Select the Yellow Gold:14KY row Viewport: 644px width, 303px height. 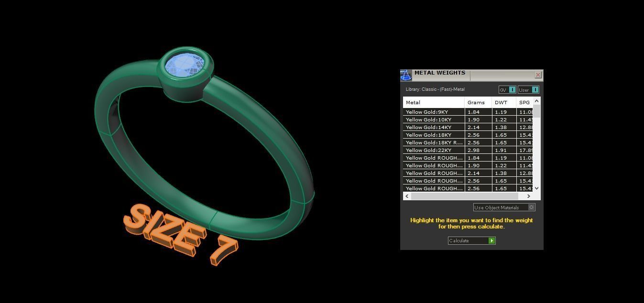pyautogui.click(x=468, y=127)
